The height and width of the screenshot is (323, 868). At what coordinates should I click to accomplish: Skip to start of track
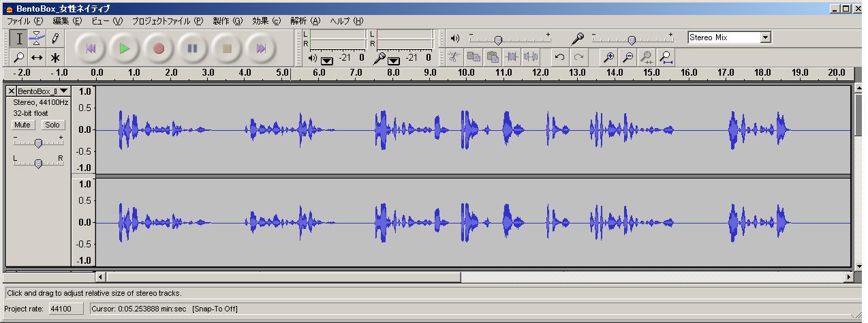[90, 48]
